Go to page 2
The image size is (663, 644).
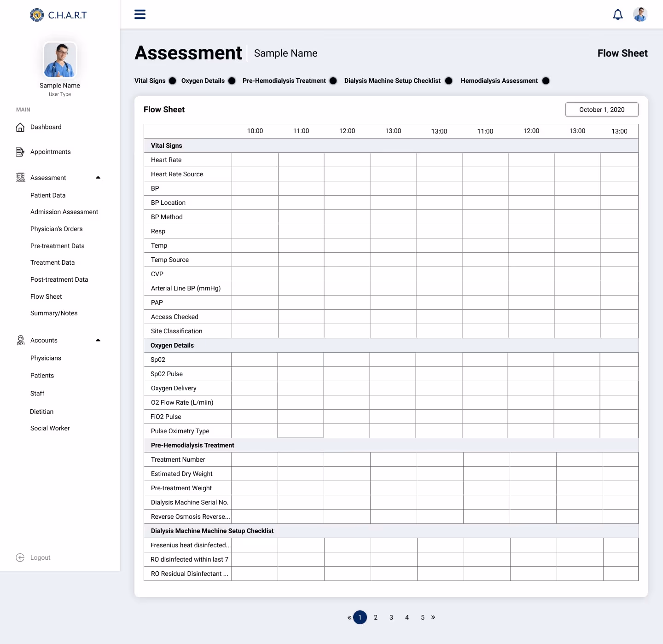coord(376,617)
